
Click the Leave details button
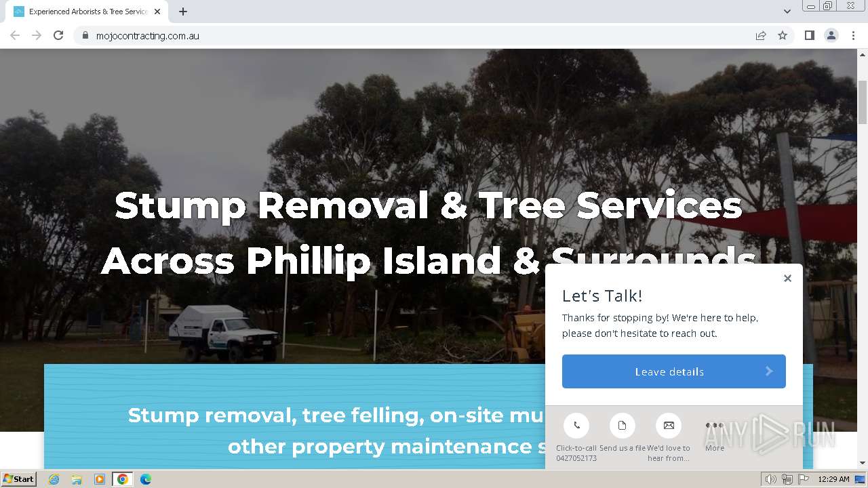click(674, 371)
